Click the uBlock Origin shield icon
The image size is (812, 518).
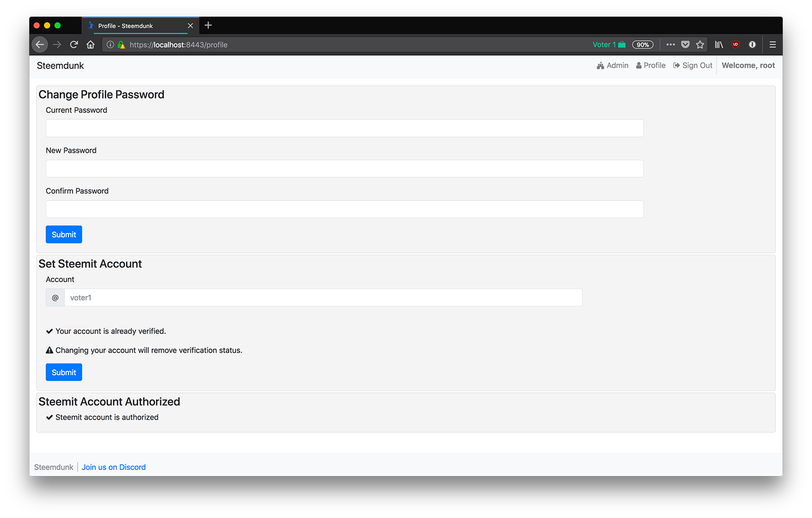pos(736,44)
